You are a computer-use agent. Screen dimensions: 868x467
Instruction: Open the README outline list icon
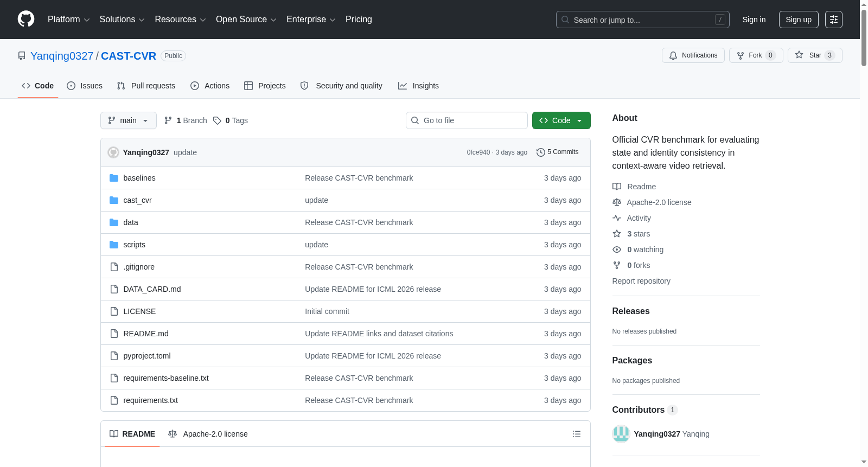577,434
